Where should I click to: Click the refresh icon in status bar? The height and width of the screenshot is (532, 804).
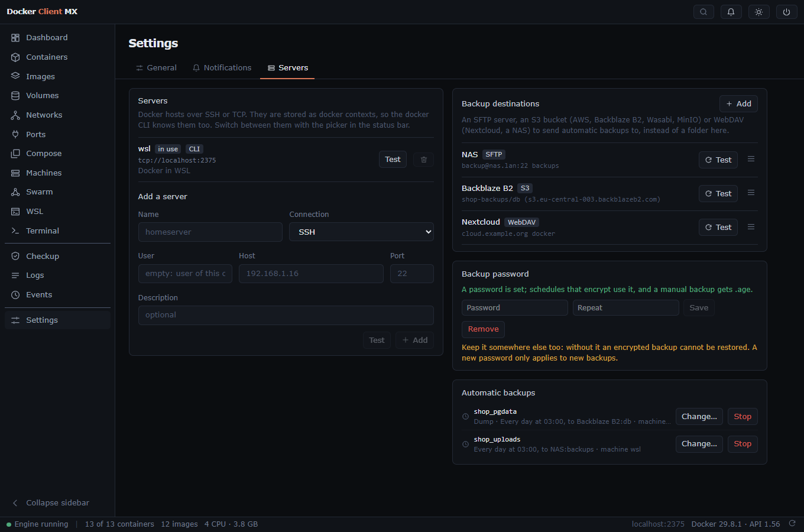point(792,524)
